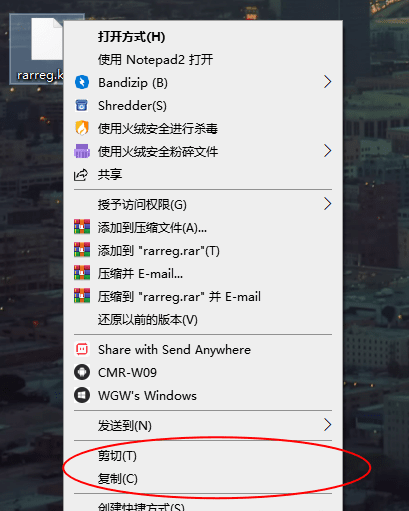Viewport: 409px width, 511px height.
Task: Click the purple file shredder icon
Action: point(82,151)
